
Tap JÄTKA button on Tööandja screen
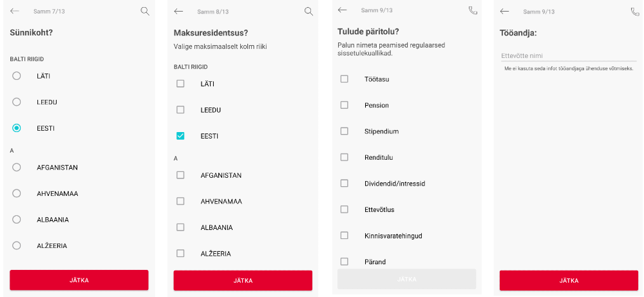point(569,280)
